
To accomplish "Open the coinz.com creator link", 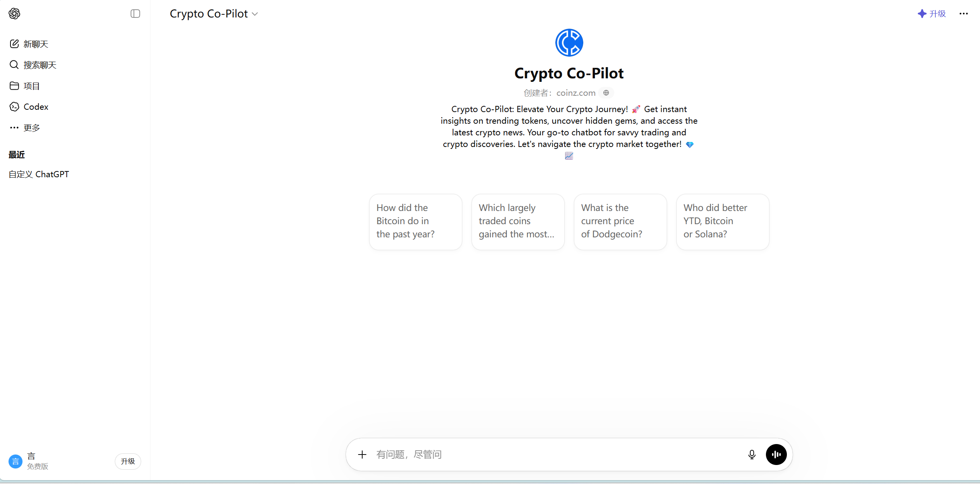I will tap(576, 93).
